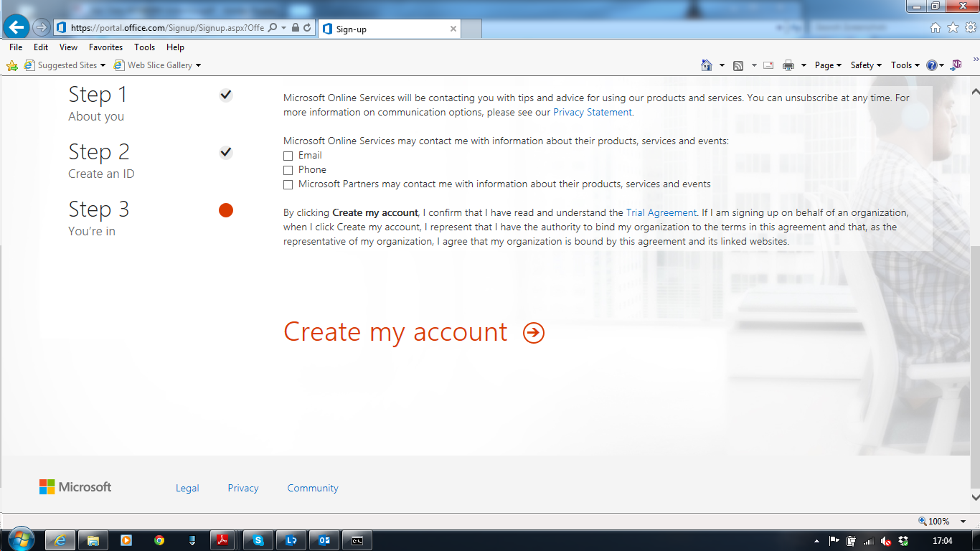Click the blue Help question mark icon
This screenshot has width=980, height=551.
[x=931, y=65]
